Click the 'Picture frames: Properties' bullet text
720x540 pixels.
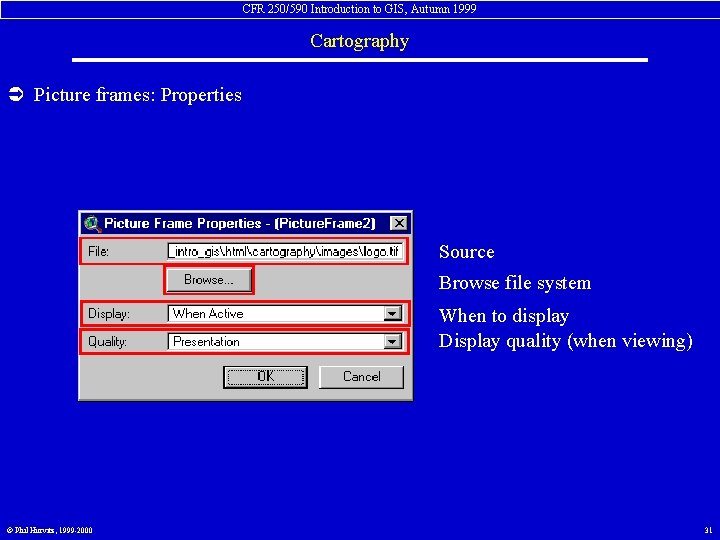[138, 95]
